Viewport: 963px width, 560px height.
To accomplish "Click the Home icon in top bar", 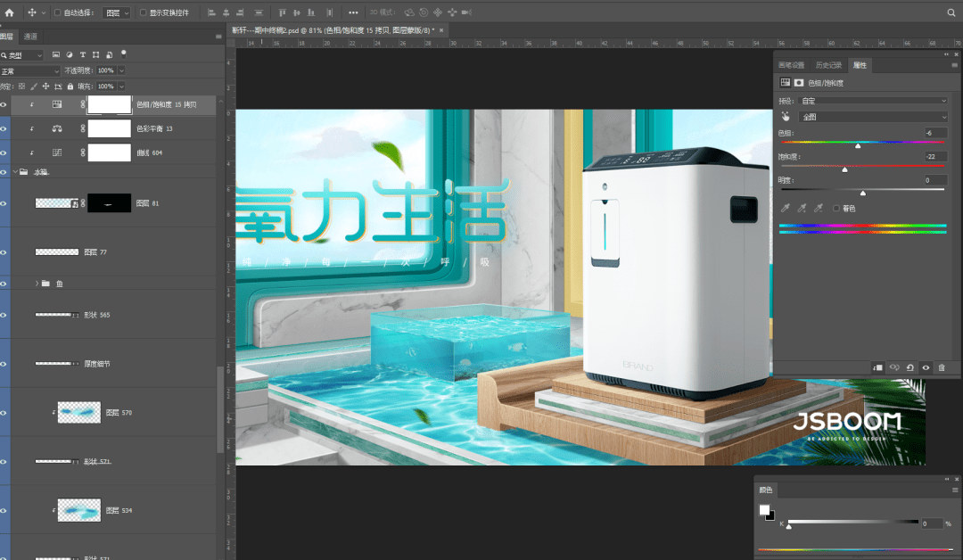I will click(9, 12).
